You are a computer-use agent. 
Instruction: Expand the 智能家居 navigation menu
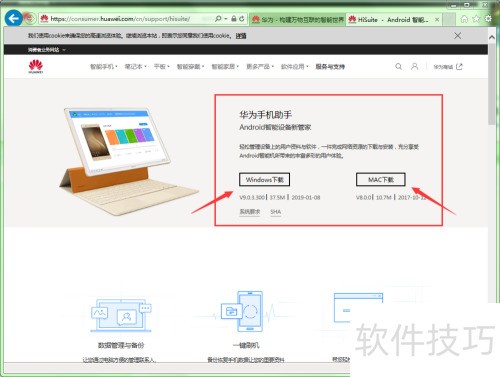(x=225, y=67)
